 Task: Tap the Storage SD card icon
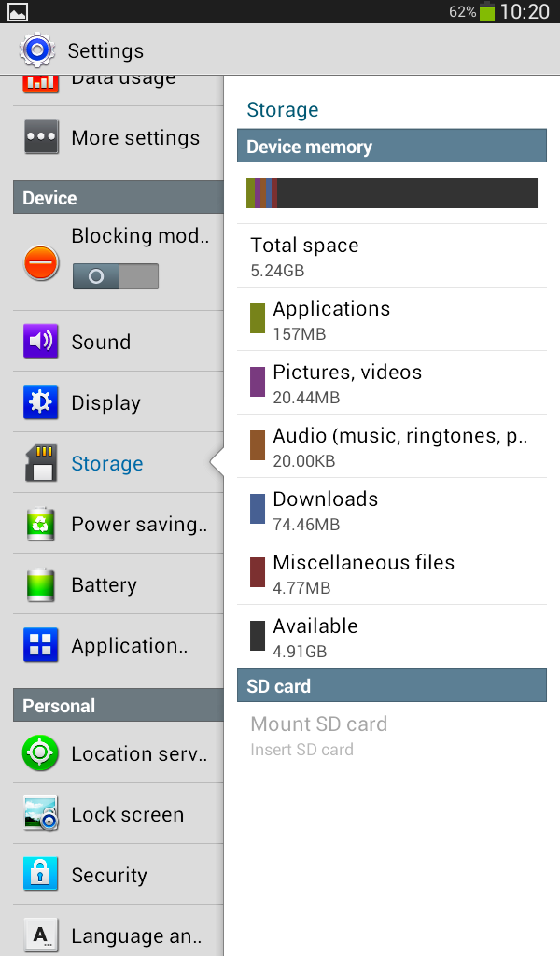click(41, 463)
